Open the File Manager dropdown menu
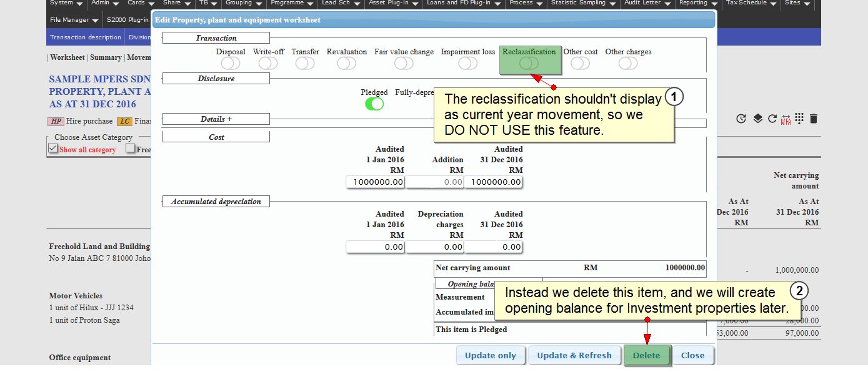Viewport: 868px width, 372px height. tap(74, 20)
